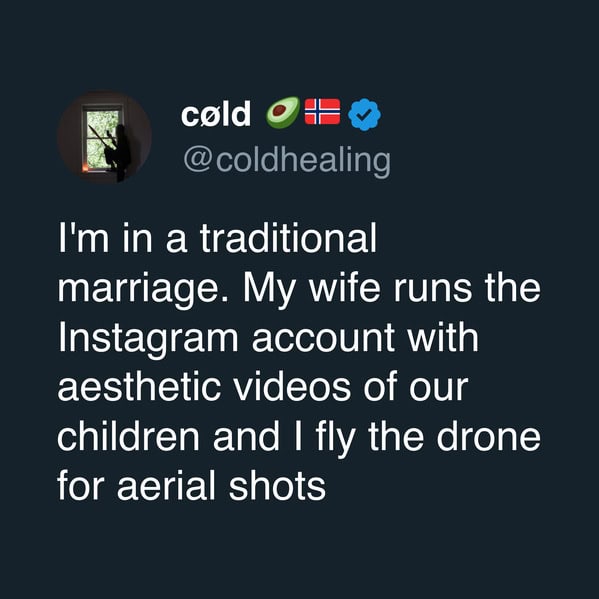Open the @coldhealing handle link
Screen dimensions: 599x599
pos(287,161)
